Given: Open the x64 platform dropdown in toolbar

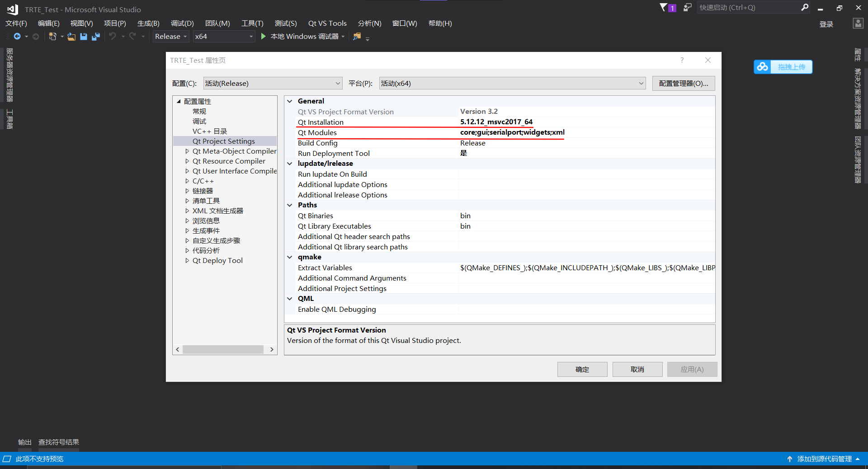Looking at the screenshot, I should (x=224, y=37).
